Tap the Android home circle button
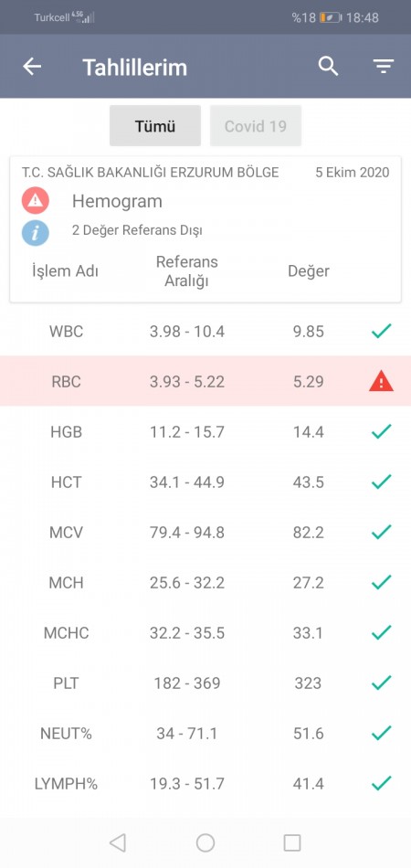 click(x=205, y=842)
